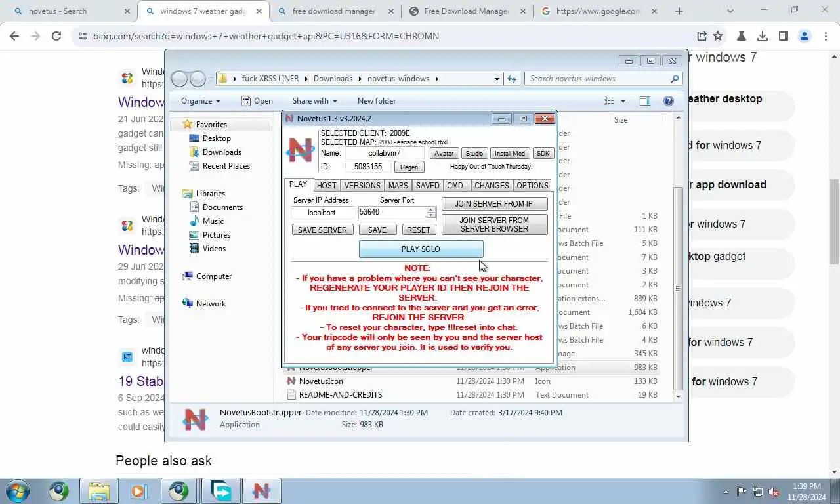840x504 pixels.
Task: Open the Organize dropdown menu
Action: (x=201, y=101)
